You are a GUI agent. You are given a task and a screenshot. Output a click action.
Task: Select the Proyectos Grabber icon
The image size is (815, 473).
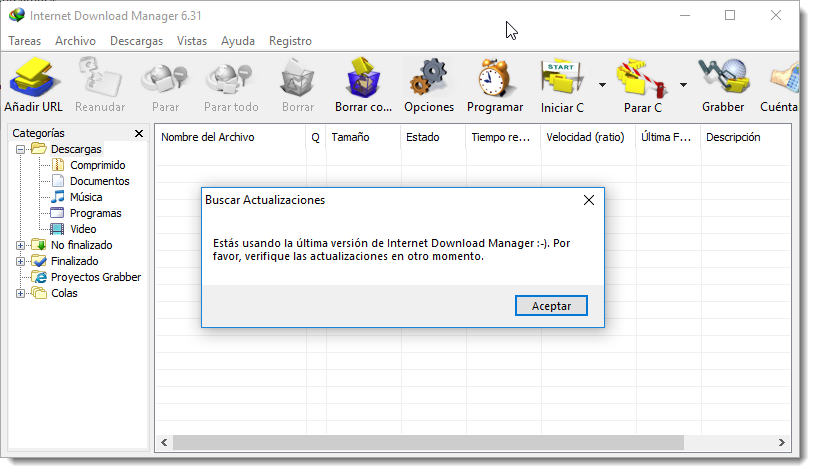coord(38,277)
